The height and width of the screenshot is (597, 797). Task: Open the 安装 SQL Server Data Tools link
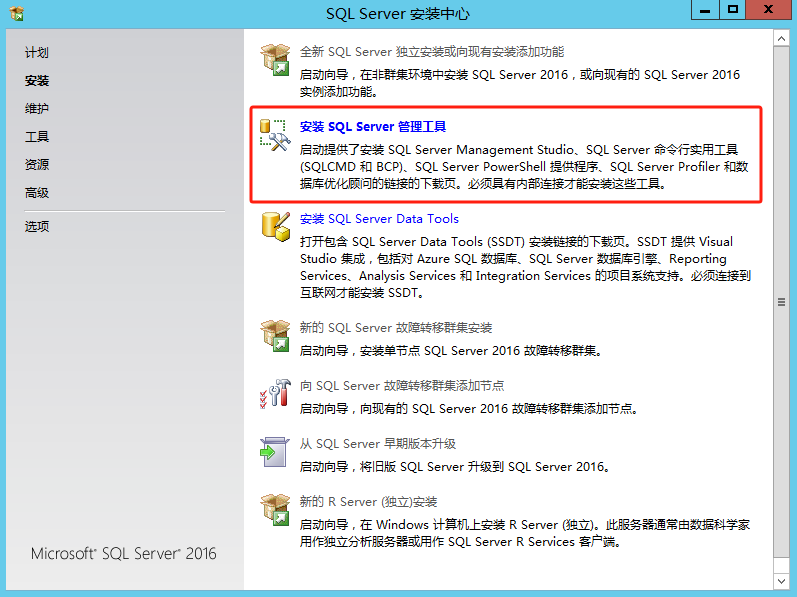(x=379, y=219)
